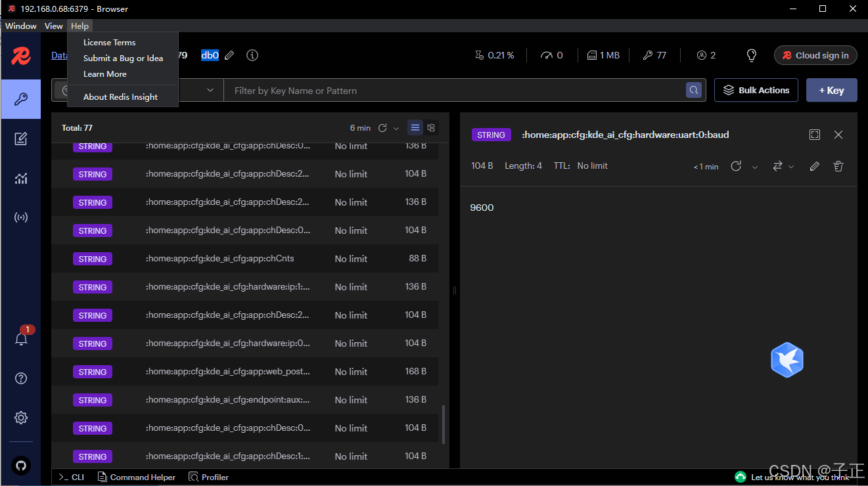Click the 9600 value text
868x486 pixels.
tap(482, 208)
